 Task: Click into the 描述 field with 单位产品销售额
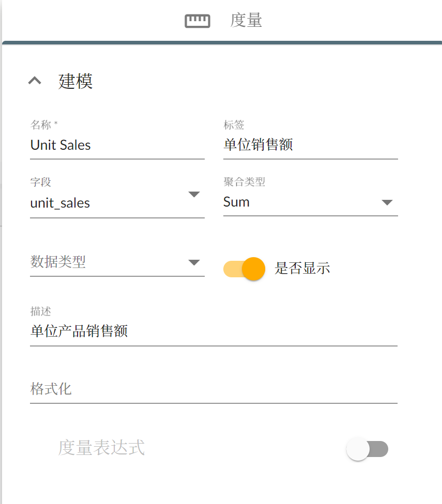point(214,331)
